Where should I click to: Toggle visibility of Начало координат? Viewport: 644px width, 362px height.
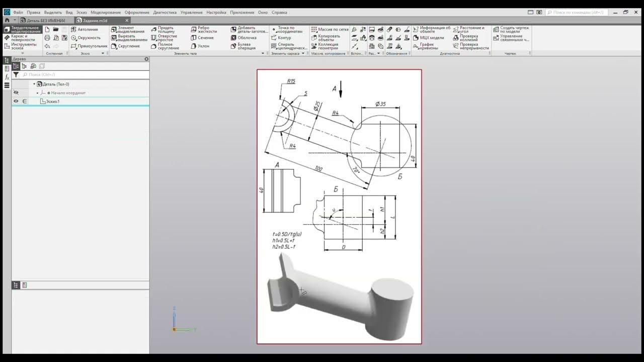16,93
